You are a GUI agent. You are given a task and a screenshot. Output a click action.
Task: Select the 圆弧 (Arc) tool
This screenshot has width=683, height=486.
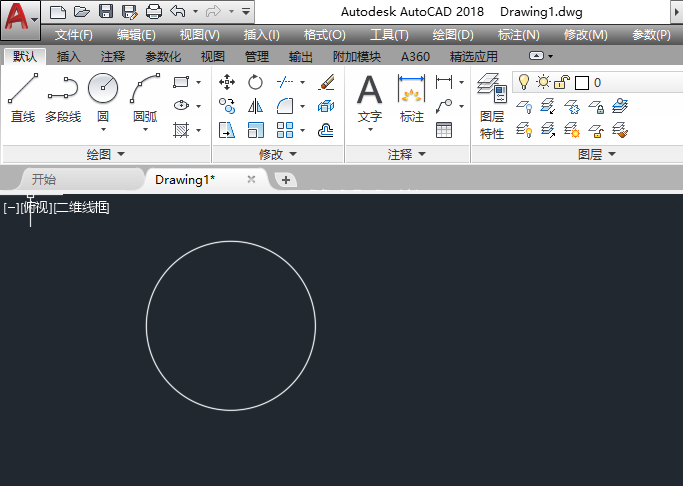(145, 98)
